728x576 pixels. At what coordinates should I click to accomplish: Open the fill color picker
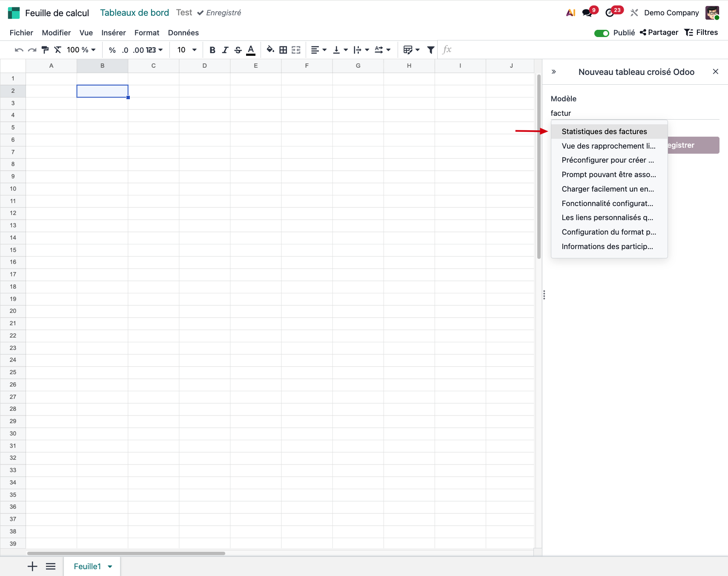270,50
